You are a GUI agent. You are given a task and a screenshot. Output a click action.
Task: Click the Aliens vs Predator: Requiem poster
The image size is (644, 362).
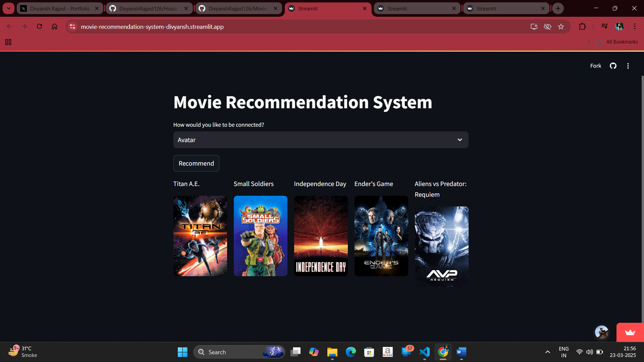(441, 247)
